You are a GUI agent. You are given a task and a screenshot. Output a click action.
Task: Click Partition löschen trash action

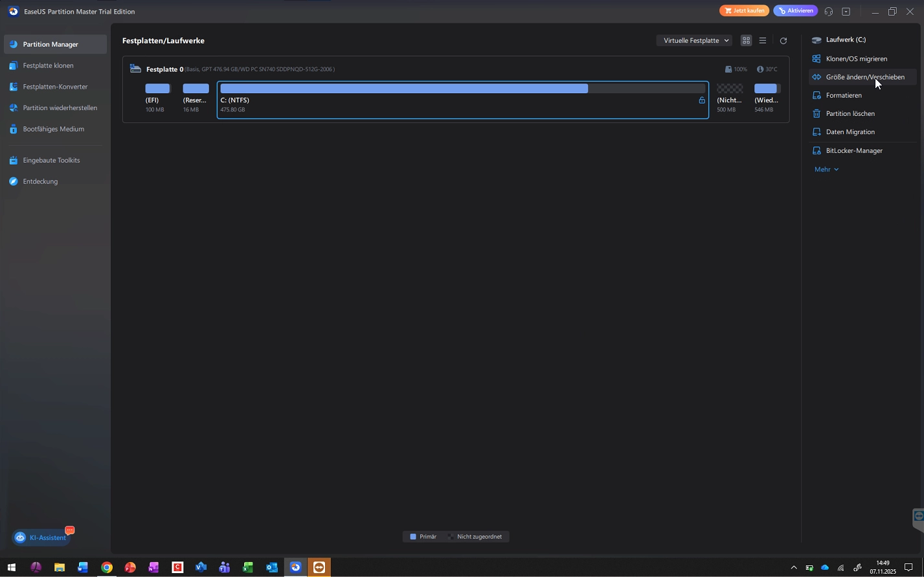tap(850, 114)
